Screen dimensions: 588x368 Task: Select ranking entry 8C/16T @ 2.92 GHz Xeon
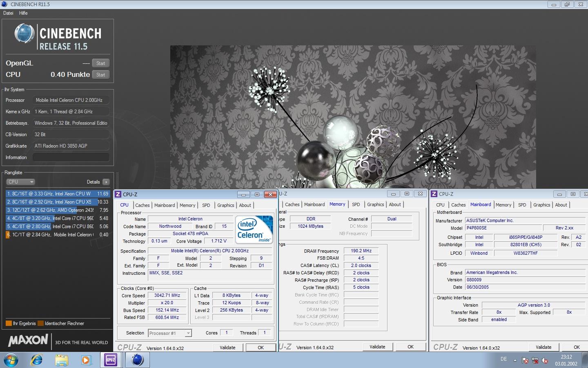tap(58, 202)
